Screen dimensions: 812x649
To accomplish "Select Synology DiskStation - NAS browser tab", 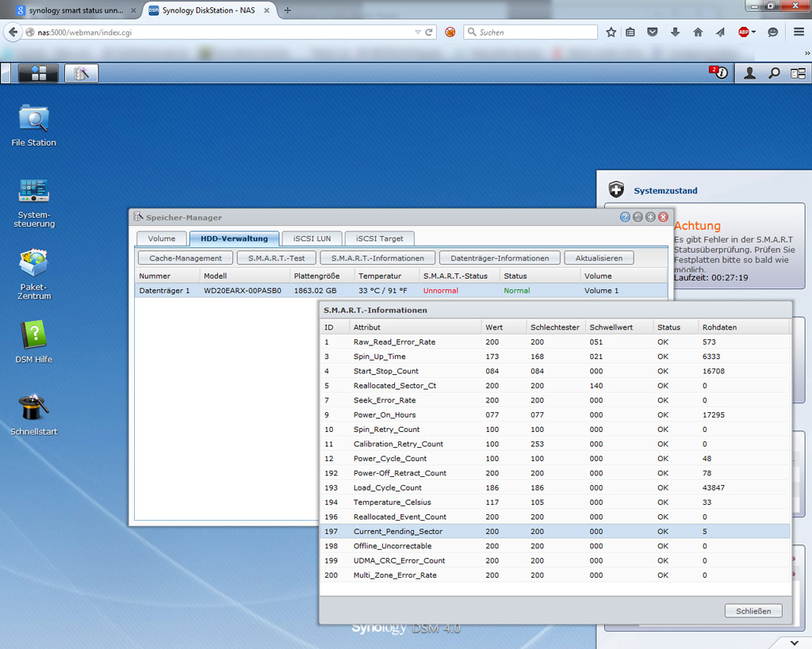I will point(209,10).
